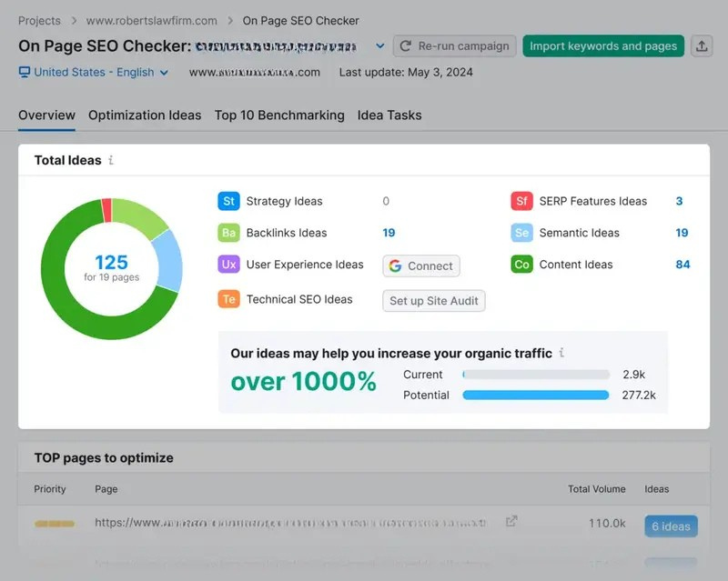Click the Semantic Ideas Se icon

[521, 233]
